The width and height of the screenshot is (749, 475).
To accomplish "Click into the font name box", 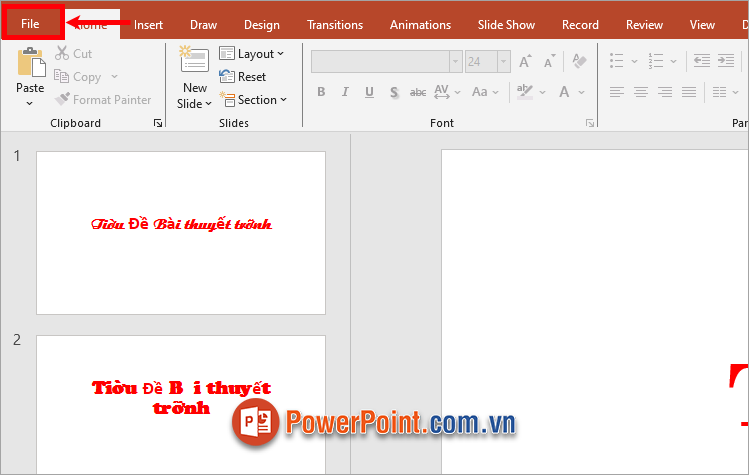I will [380, 62].
